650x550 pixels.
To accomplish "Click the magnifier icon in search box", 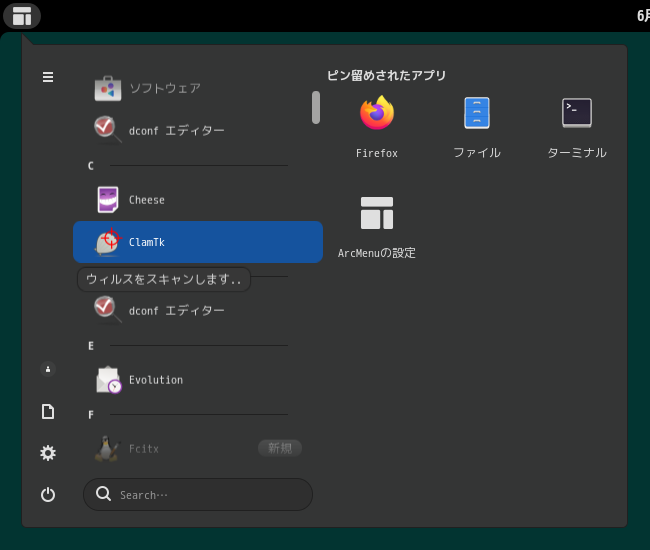I will click(x=103, y=494).
